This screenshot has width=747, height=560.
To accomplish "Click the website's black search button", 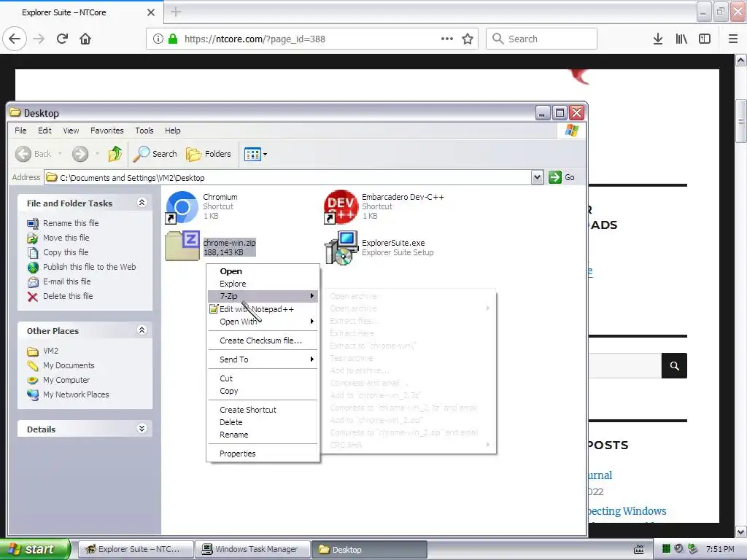I will tap(674, 366).
